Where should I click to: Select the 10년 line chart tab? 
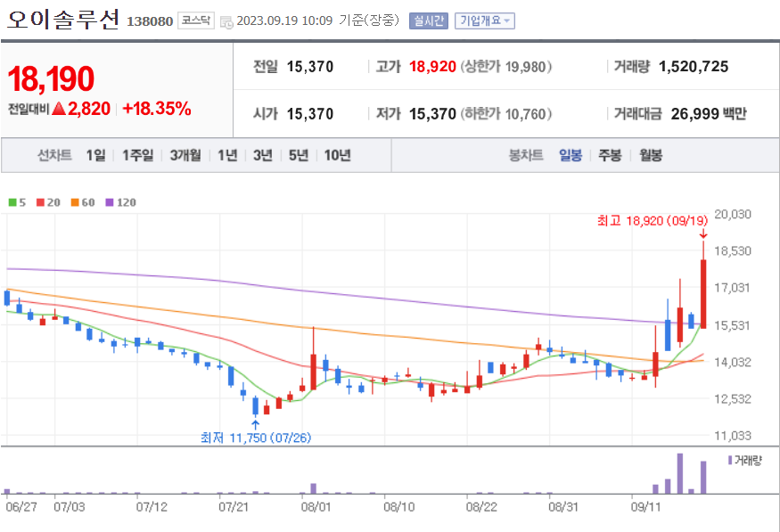(337, 155)
